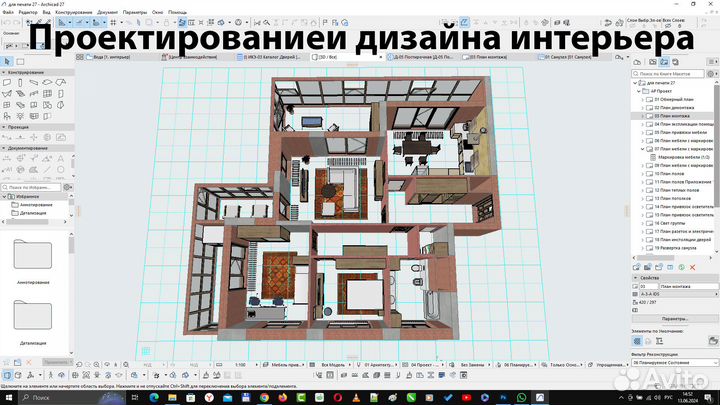Select the Slab tool in toolbox
This screenshot has height=405, width=720.
click(47, 83)
